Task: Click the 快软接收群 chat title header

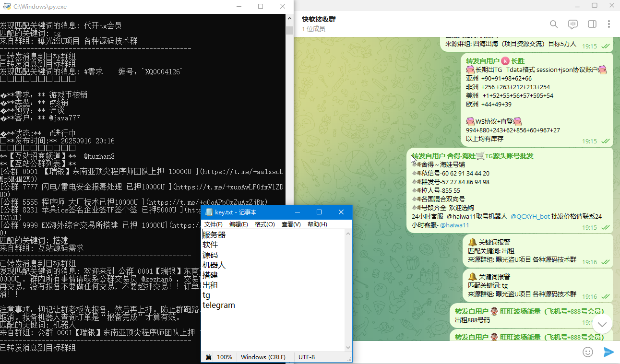Action: 319,20
